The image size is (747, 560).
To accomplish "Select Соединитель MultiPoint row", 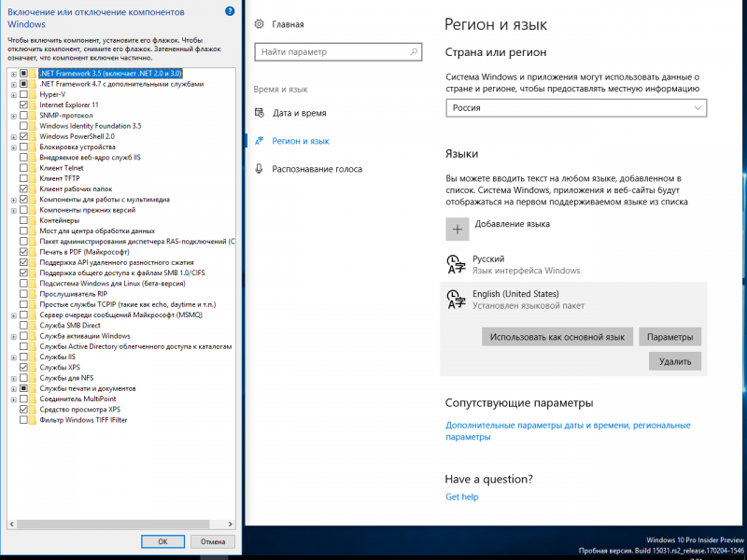I will [78, 399].
